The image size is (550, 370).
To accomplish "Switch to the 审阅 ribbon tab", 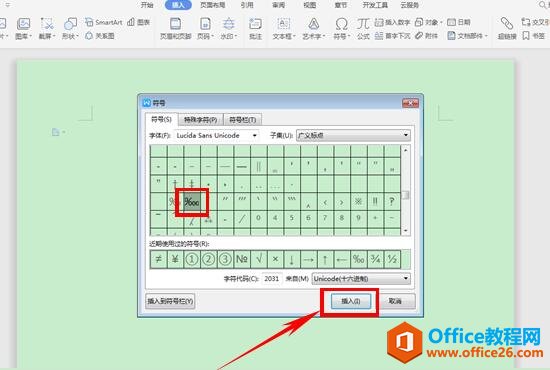I will pyautogui.click(x=279, y=5).
